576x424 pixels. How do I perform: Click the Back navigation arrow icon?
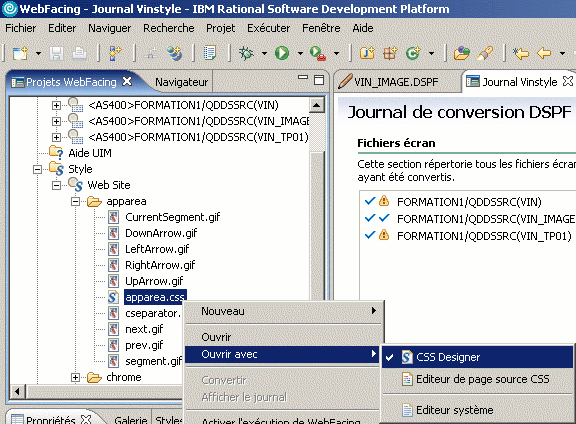point(544,54)
